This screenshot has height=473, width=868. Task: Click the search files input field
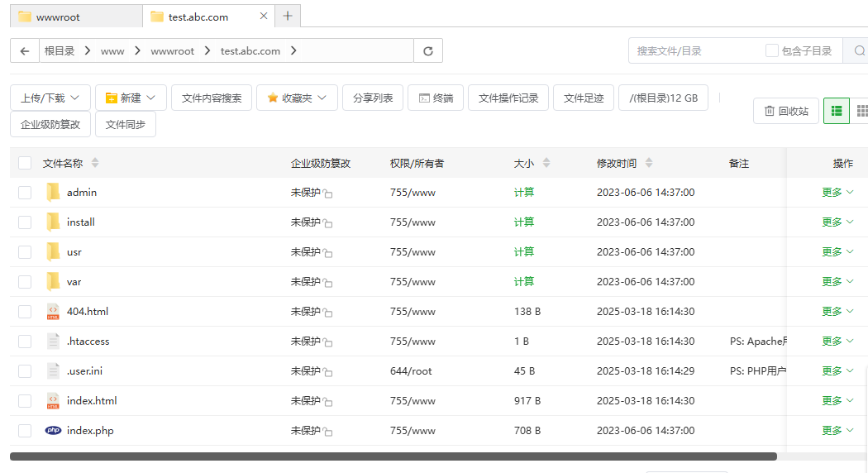coord(694,50)
